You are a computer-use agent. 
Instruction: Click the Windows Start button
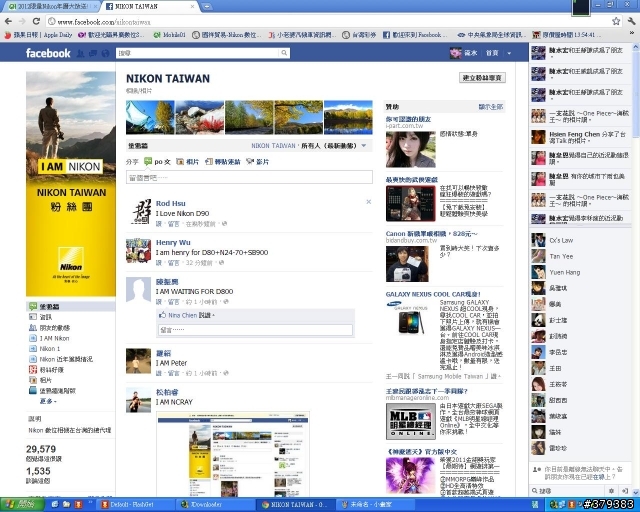tap(22, 505)
